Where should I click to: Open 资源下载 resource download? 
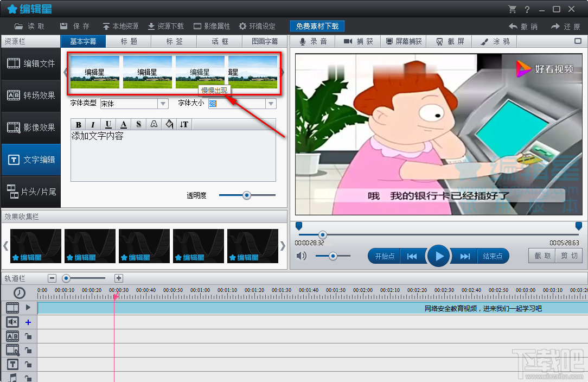pos(166,26)
